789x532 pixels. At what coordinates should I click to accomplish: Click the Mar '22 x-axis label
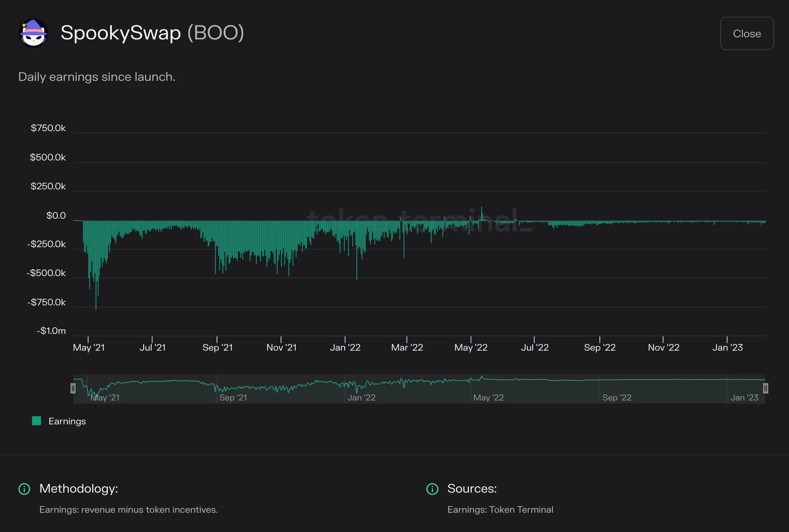coord(407,348)
